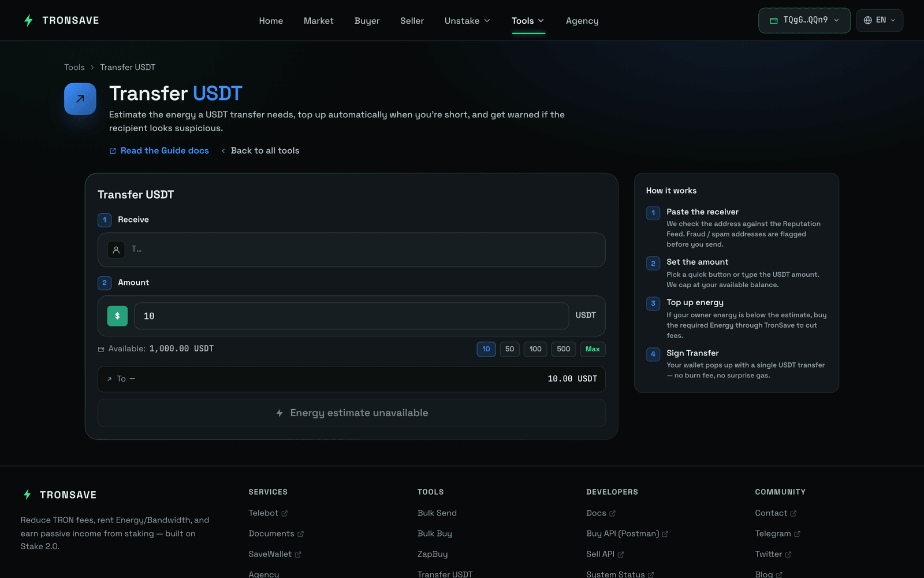The width and height of the screenshot is (924, 578).
Task: Click Energy estimate unavailable button
Action: [352, 413]
